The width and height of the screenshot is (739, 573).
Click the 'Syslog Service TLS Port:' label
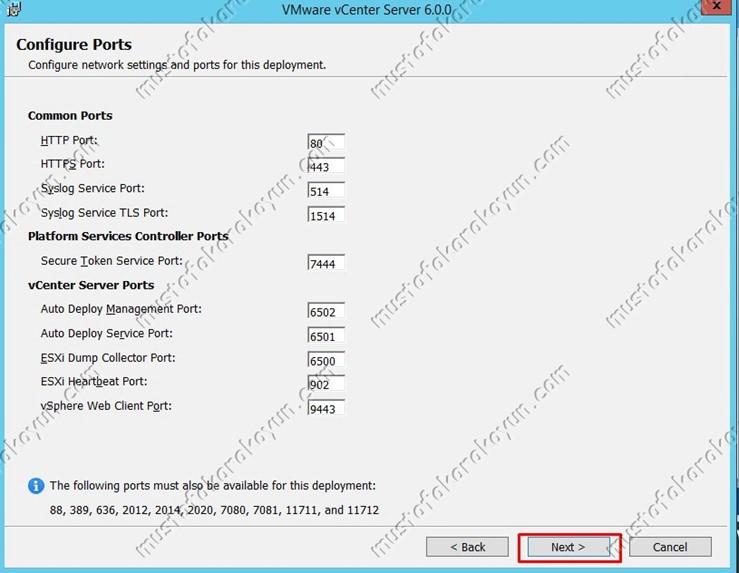pyautogui.click(x=104, y=213)
